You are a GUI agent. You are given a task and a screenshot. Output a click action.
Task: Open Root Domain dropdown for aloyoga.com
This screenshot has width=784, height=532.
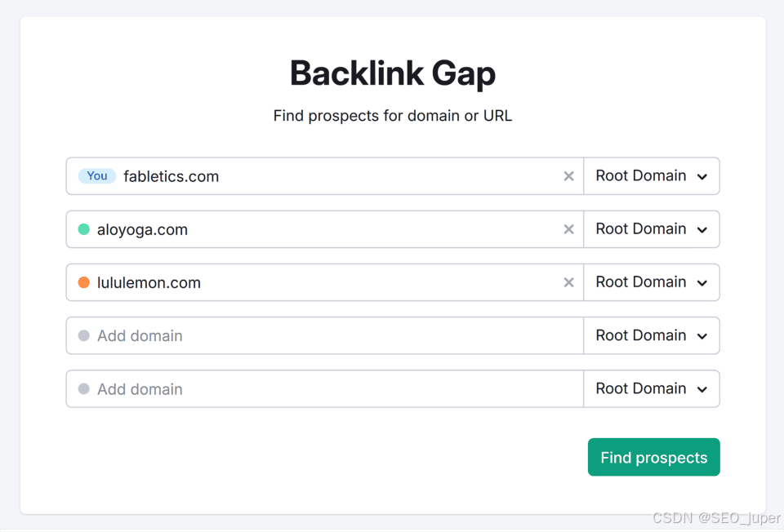coord(652,229)
